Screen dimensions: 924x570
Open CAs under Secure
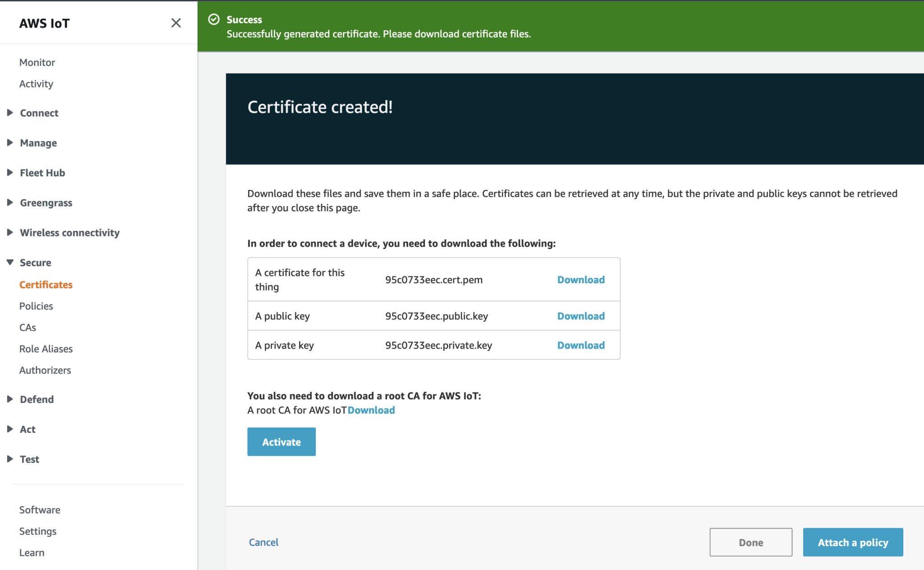click(x=28, y=327)
